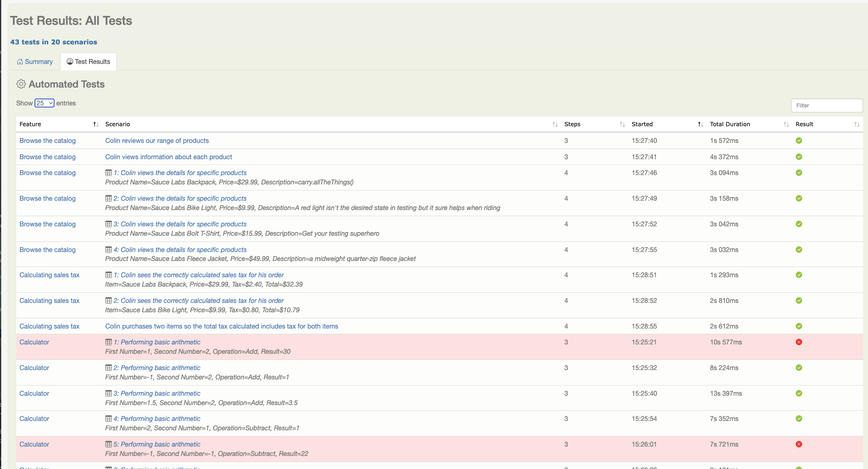The image size is (868, 469).
Task: Toggle sort on Result column
Action: [857, 124]
